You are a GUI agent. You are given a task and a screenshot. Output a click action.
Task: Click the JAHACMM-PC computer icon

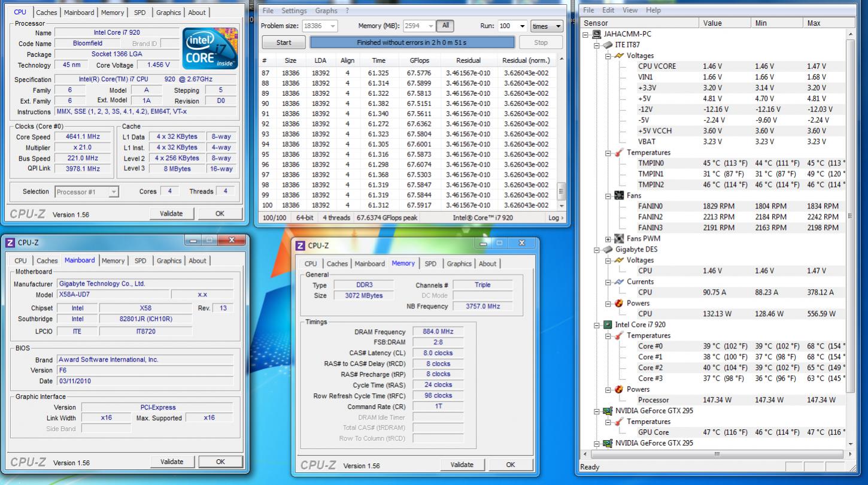(597, 34)
